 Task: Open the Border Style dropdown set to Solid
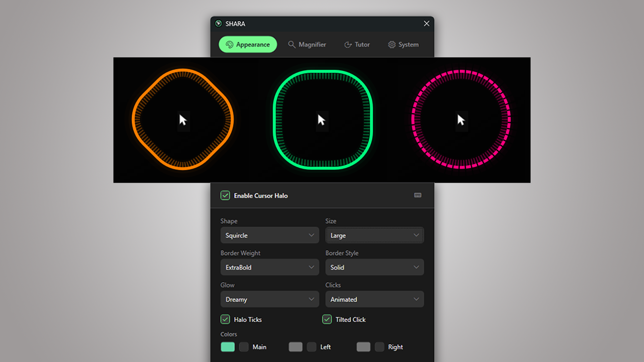pos(374,267)
